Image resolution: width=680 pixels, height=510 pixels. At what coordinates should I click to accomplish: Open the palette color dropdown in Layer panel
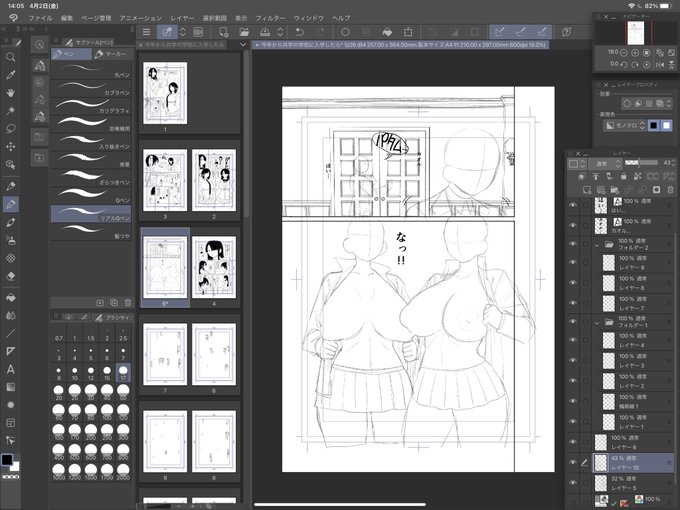577,164
